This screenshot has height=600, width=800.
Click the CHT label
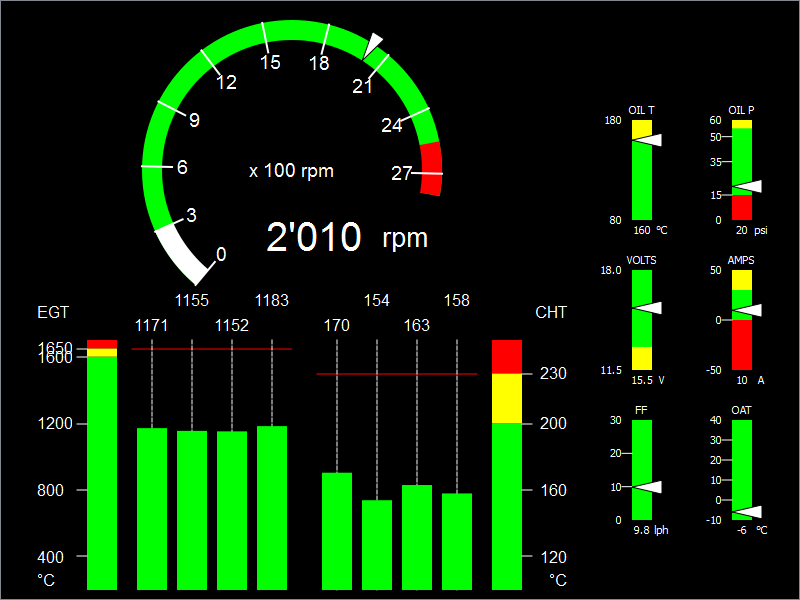point(551,312)
